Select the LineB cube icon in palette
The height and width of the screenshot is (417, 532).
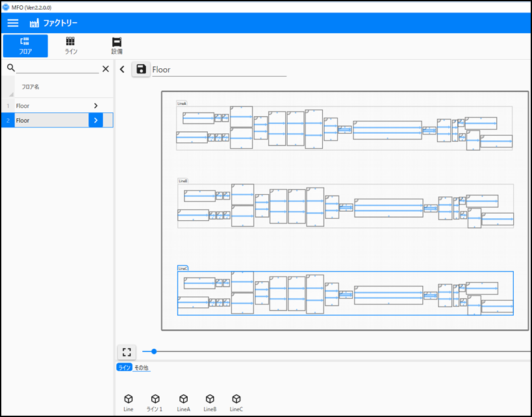pyautogui.click(x=210, y=399)
